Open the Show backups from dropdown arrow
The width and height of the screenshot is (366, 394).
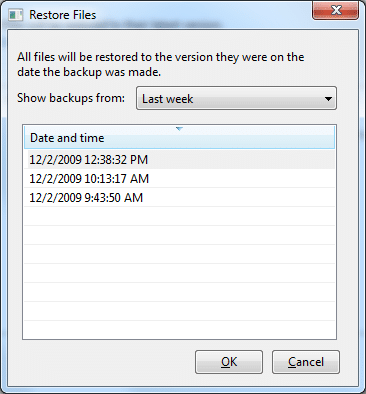coord(328,99)
